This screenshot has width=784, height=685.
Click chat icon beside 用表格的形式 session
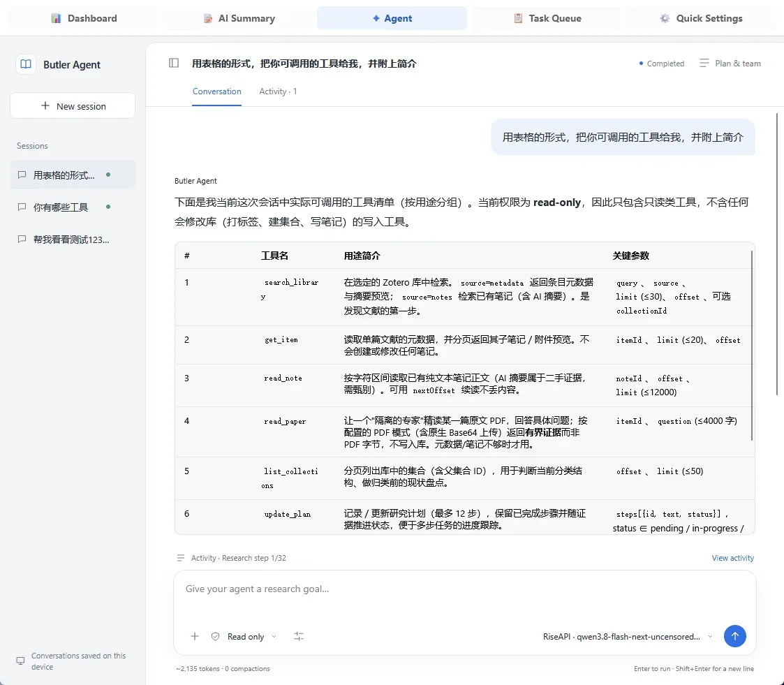(x=22, y=175)
